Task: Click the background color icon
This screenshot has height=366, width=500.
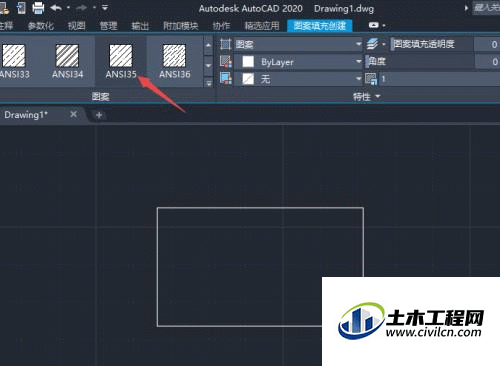Action: pos(226,79)
